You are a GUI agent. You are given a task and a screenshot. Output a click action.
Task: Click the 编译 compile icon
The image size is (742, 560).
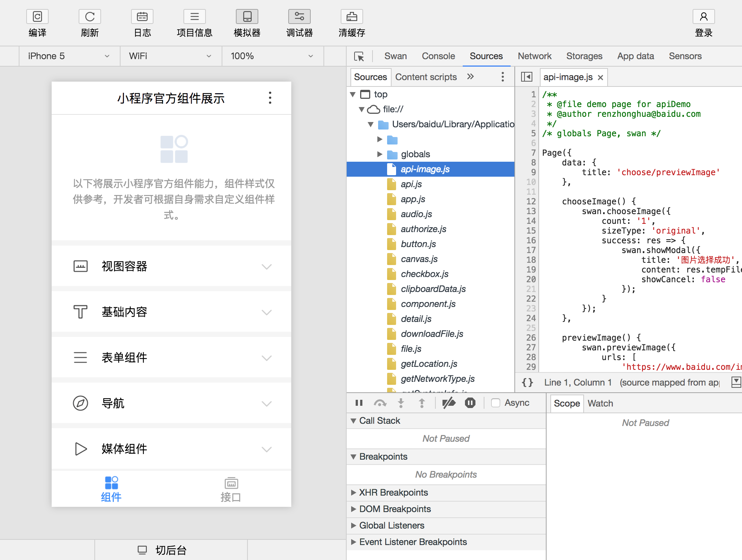37,17
